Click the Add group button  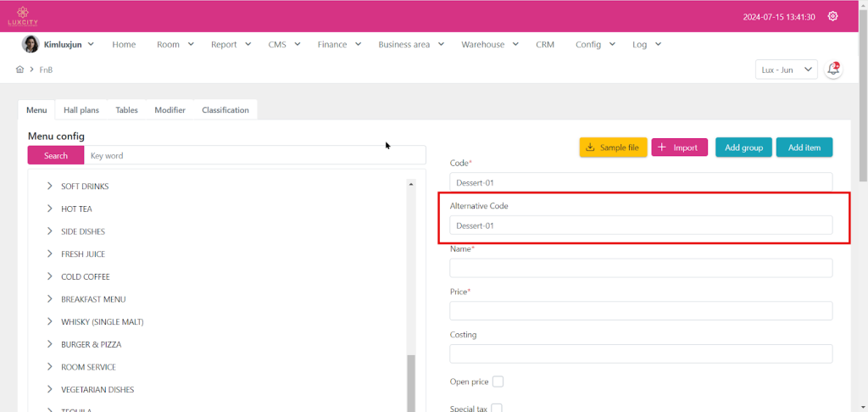(x=743, y=148)
